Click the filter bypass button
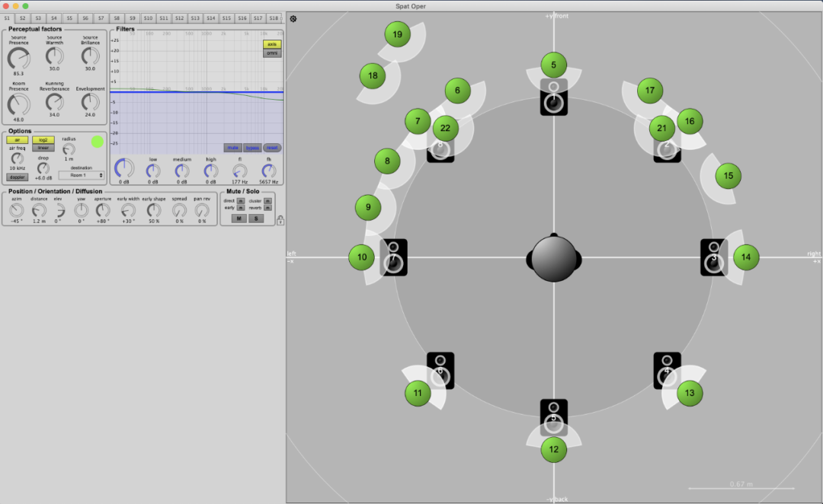823x504 pixels. click(252, 148)
